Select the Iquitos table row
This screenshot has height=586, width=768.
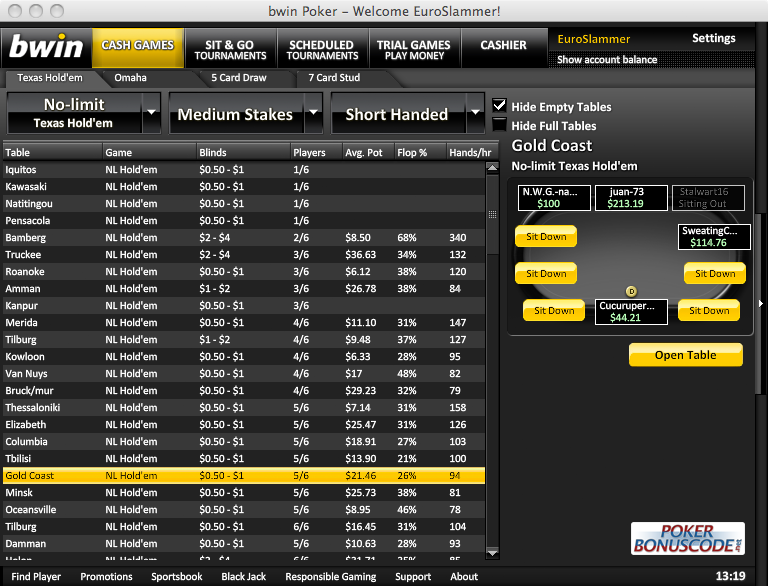pyautogui.click(x=244, y=170)
